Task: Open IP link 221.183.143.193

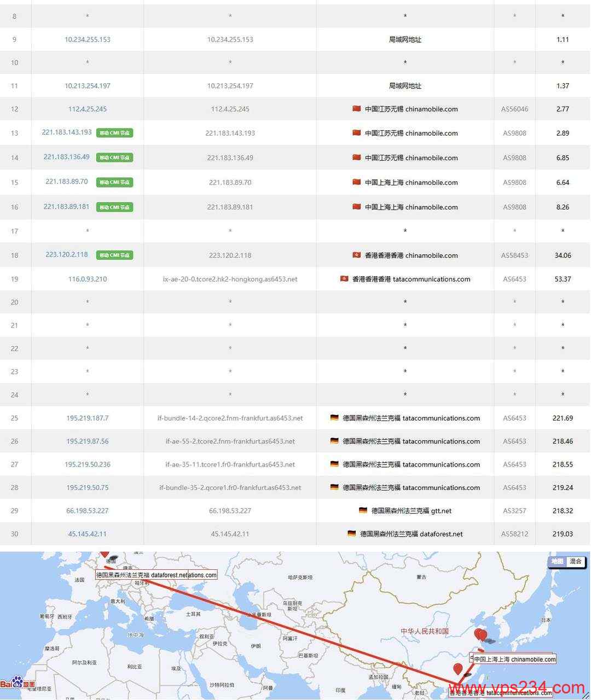Action: point(67,132)
